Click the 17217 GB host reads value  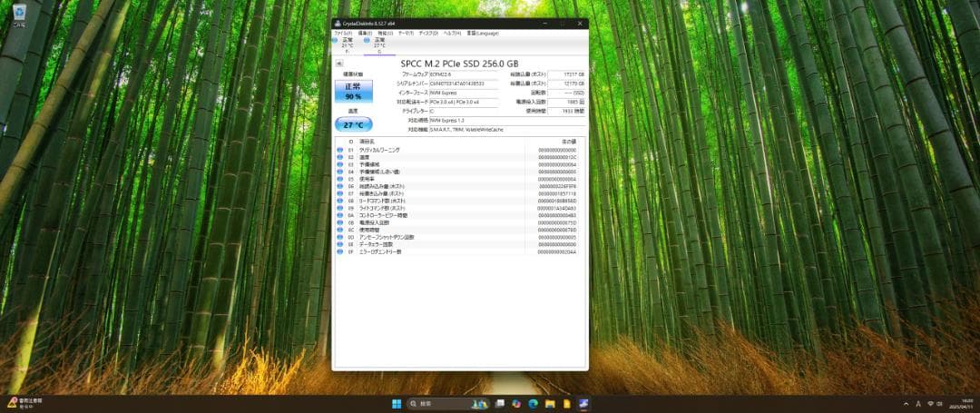(566, 74)
